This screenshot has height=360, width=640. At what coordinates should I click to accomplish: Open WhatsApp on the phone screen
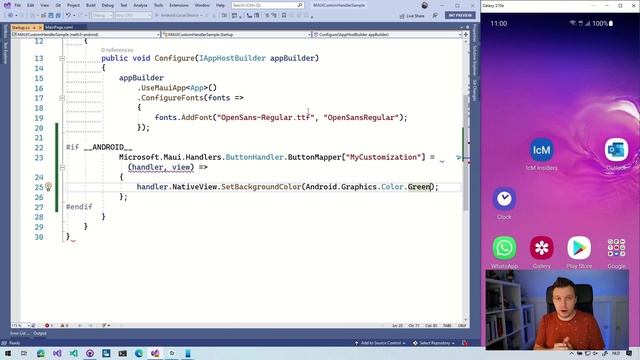pyautogui.click(x=504, y=253)
